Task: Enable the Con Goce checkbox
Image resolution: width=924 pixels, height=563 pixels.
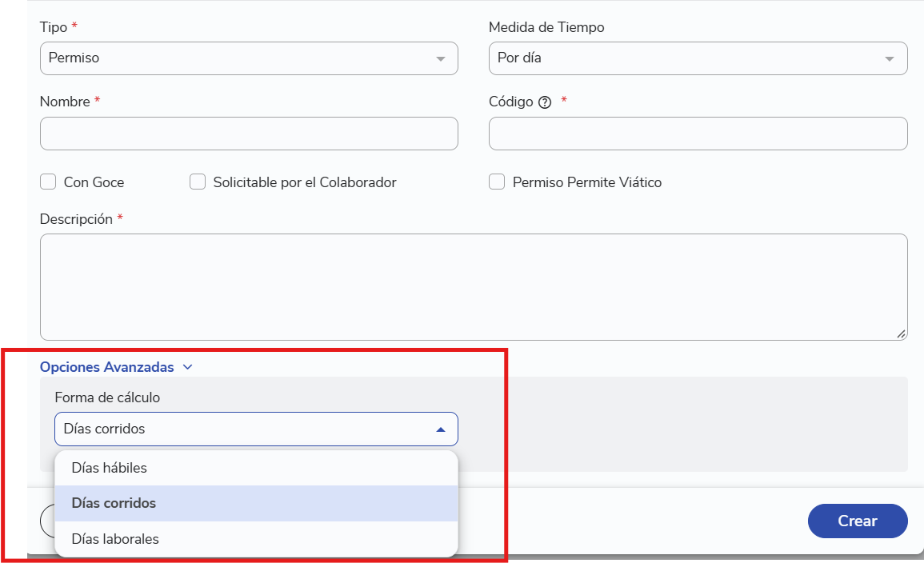Action: coord(48,182)
